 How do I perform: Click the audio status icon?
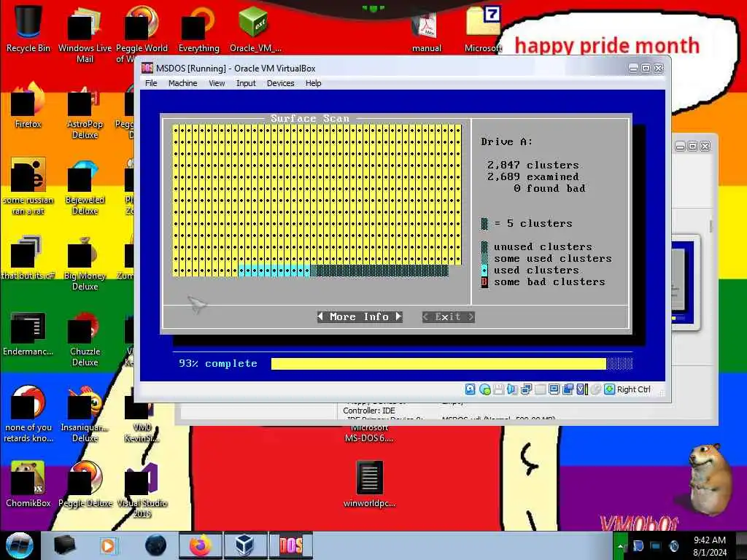pyautogui.click(x=512, y=389)
